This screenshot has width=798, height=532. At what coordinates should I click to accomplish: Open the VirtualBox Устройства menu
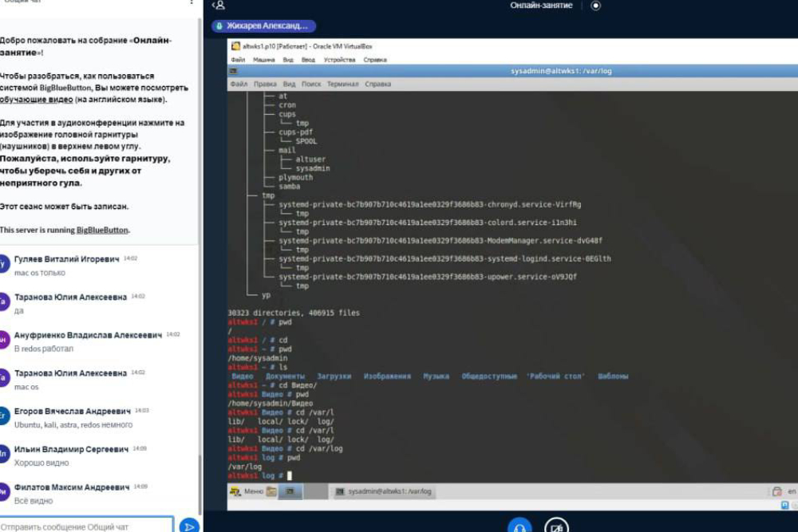click(339, 60)
